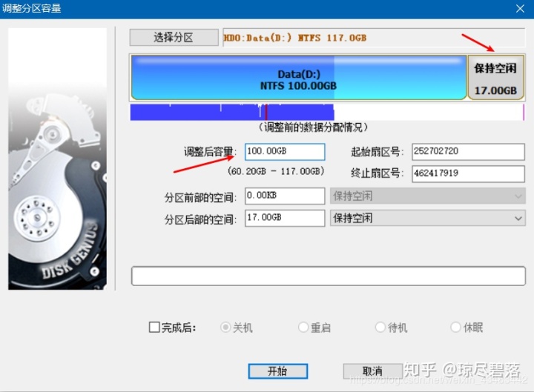The height and width of the screenshot is (392, 534).
Task: Click the (调整前的数据分配情况) caption
Action: (x=313, y=127)
